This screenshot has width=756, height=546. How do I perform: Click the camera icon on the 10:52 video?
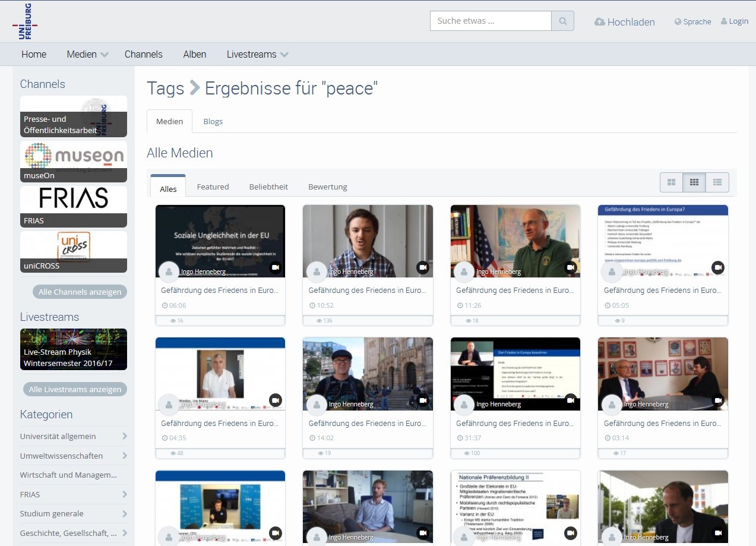click(x=423, y=267)
